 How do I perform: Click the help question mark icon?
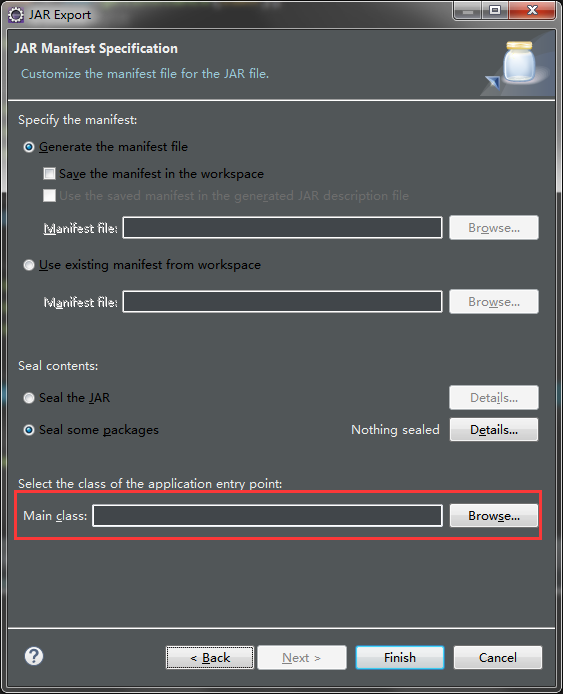(34, 656)
